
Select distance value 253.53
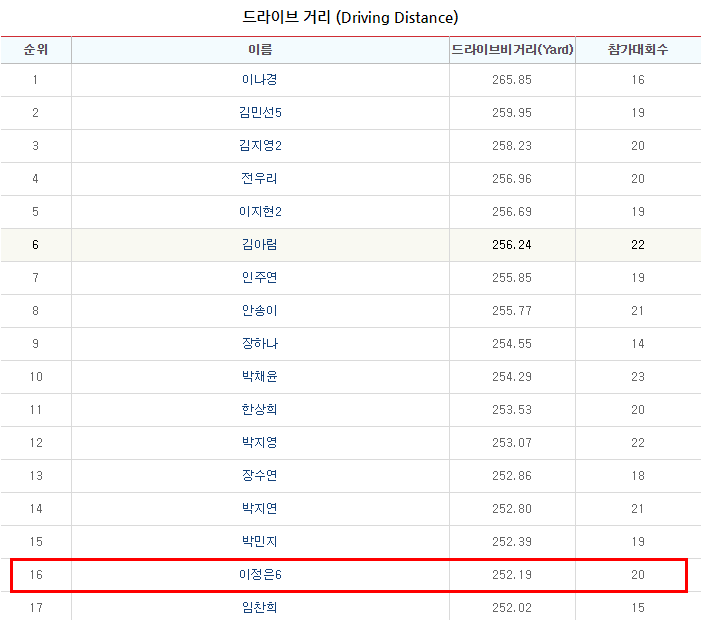click(512, 410)
